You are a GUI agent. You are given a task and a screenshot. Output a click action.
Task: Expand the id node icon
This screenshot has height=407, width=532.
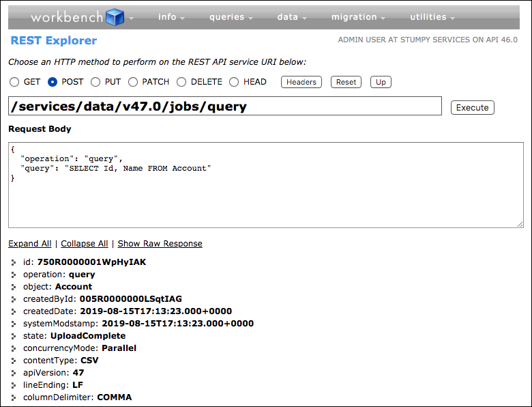14,262
